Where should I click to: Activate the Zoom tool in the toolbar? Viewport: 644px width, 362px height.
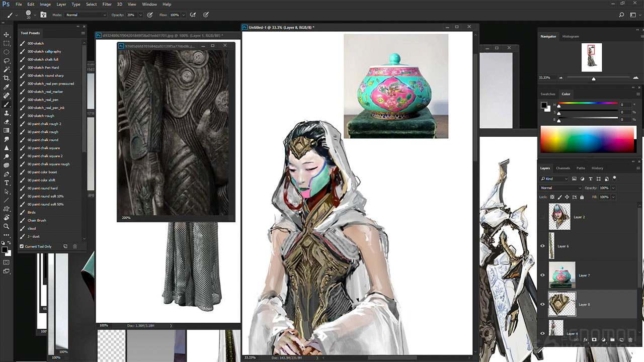(x=7, y=226)
